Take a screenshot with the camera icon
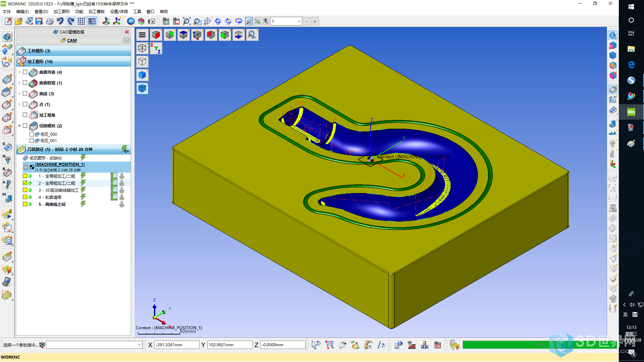The image size is (644, 362). click(x=152, y=21)
